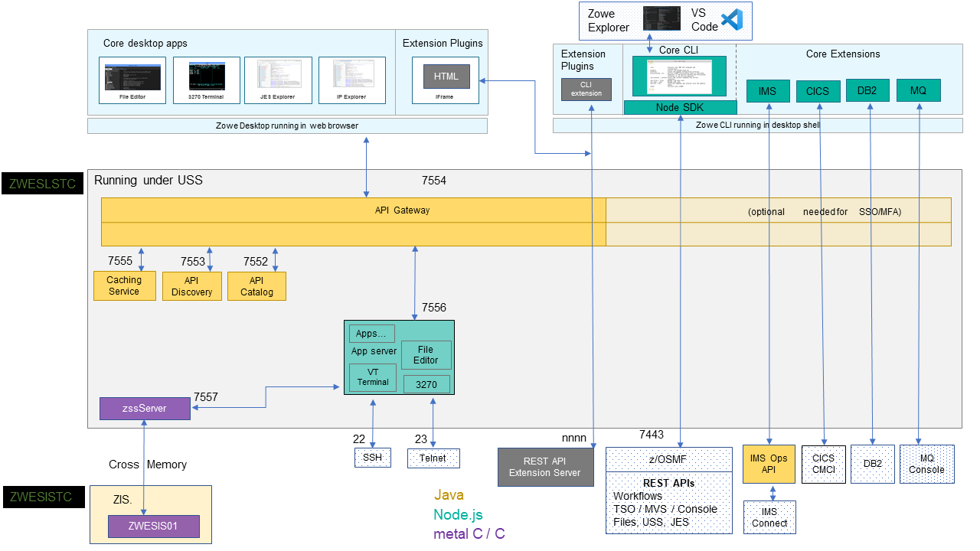Click the ZWESIS01 box
This screenshot has width=980, height=551.
(153, 527)
